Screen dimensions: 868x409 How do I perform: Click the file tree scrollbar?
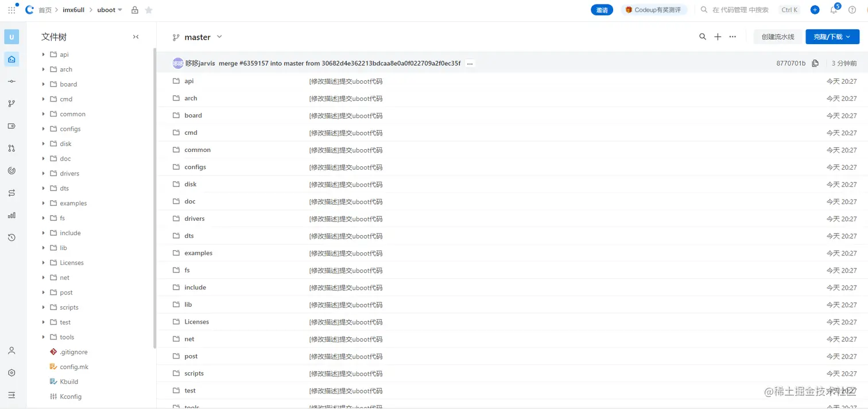coord(155,198)
